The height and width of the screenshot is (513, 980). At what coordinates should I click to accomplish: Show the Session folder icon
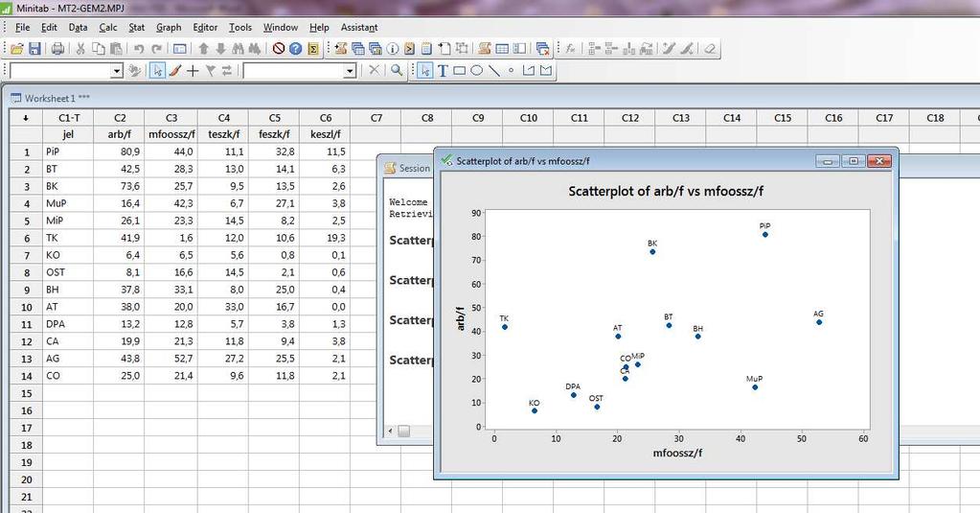[x=341, y=49]
